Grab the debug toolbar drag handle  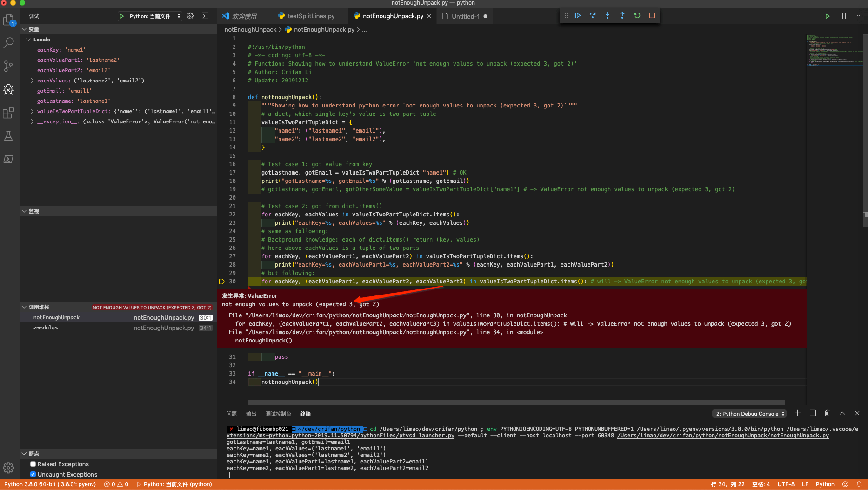coord(566,15)
